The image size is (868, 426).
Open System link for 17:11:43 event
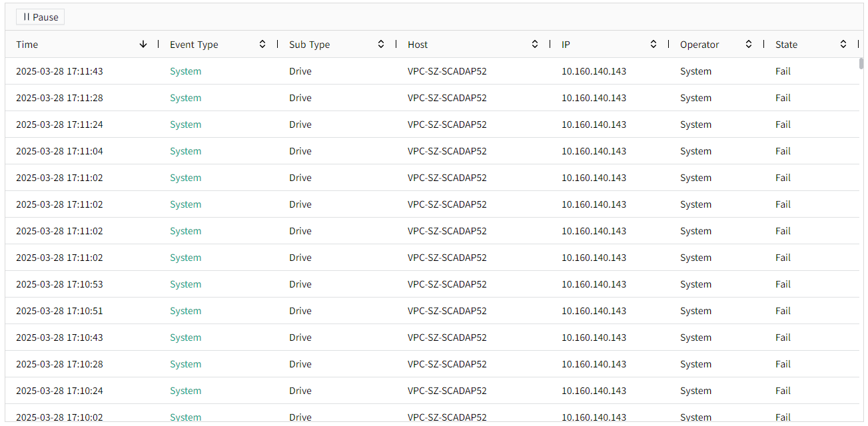tap(185, 71)
